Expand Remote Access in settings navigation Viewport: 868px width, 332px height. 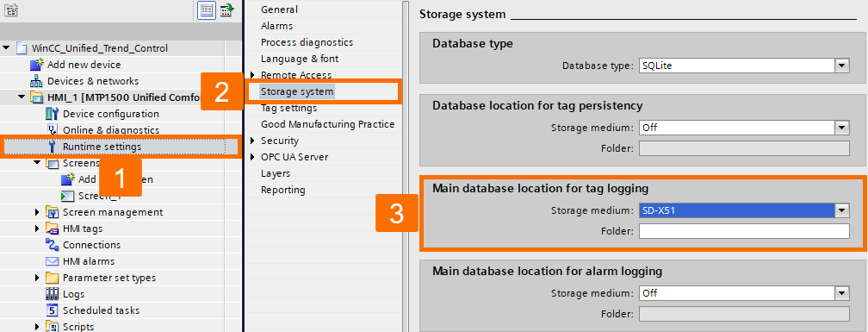click(252, 75)
